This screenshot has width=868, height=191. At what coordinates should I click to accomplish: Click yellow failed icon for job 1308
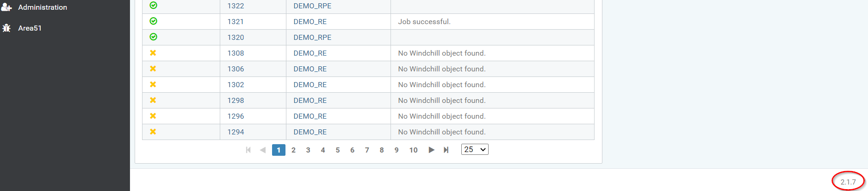tap(153, 53)
